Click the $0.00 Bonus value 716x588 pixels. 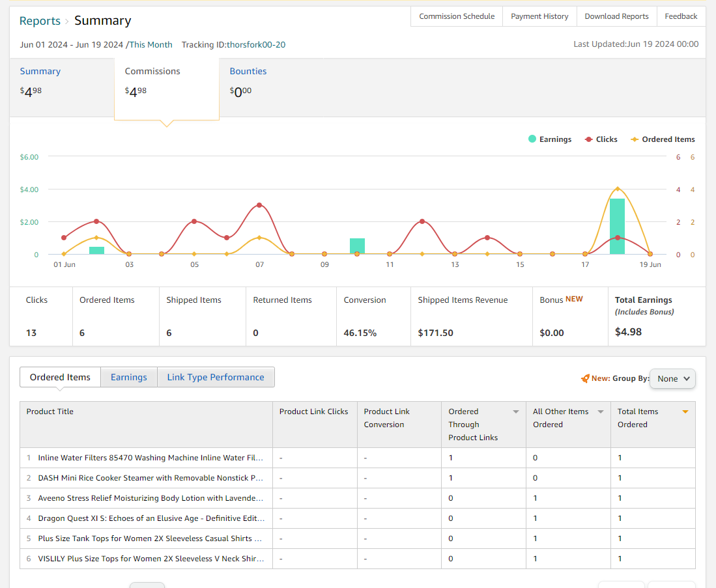pyautogui.click(x=552, y=333)
